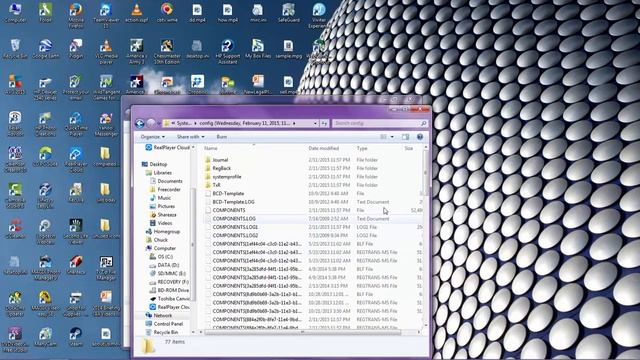Sort files by the Name column
The image size is (640, 360).
point(253,148)
